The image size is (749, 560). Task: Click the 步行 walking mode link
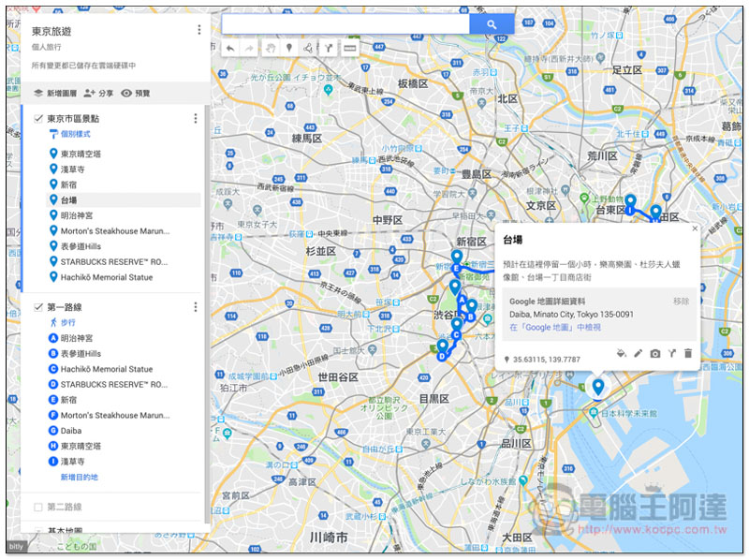click(63, 322)
